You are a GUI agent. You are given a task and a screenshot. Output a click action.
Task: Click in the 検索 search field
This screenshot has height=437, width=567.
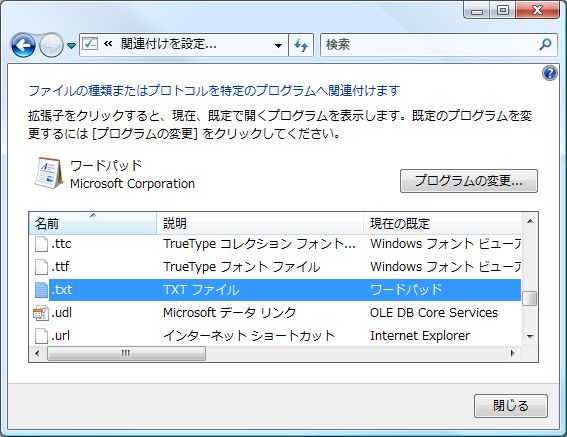[x=430, y=45]
